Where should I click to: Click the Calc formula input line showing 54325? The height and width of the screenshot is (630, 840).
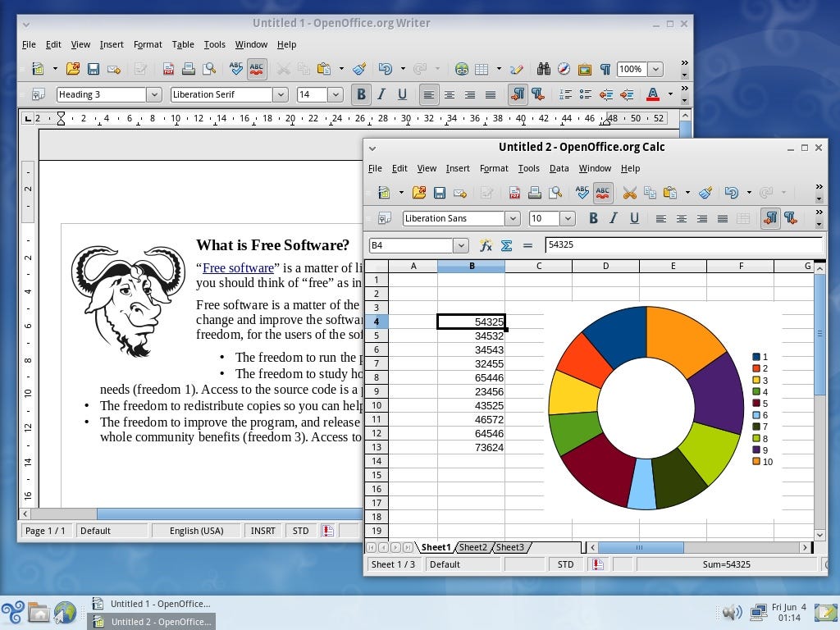tap(683, 244)
